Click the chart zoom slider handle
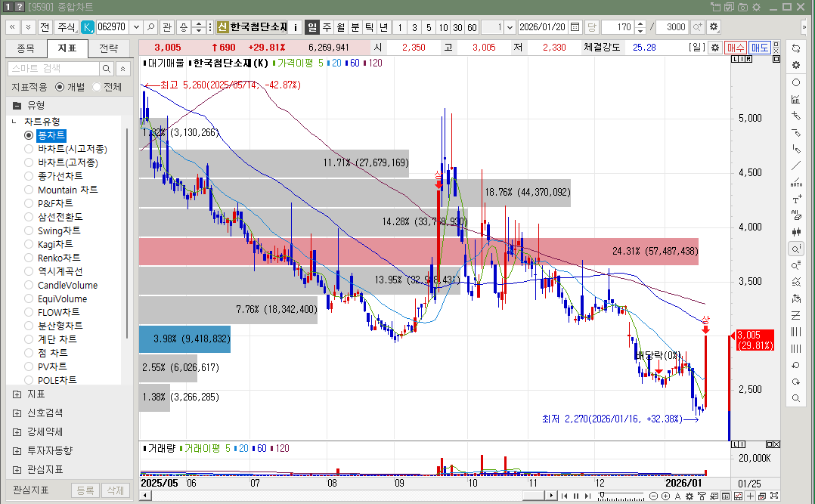This screenshot has width=815, height=504. click(601, 494)
